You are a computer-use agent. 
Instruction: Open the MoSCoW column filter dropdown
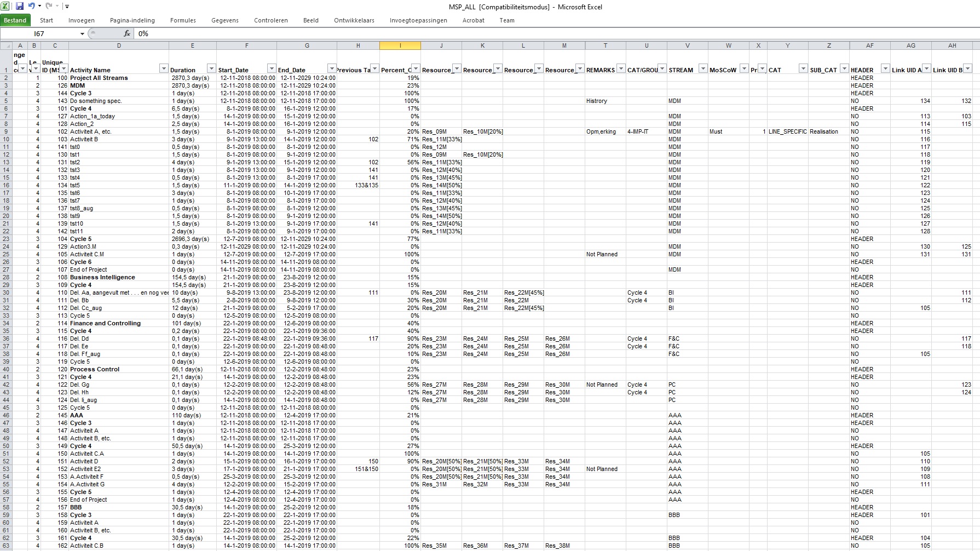tap(743, 68)
